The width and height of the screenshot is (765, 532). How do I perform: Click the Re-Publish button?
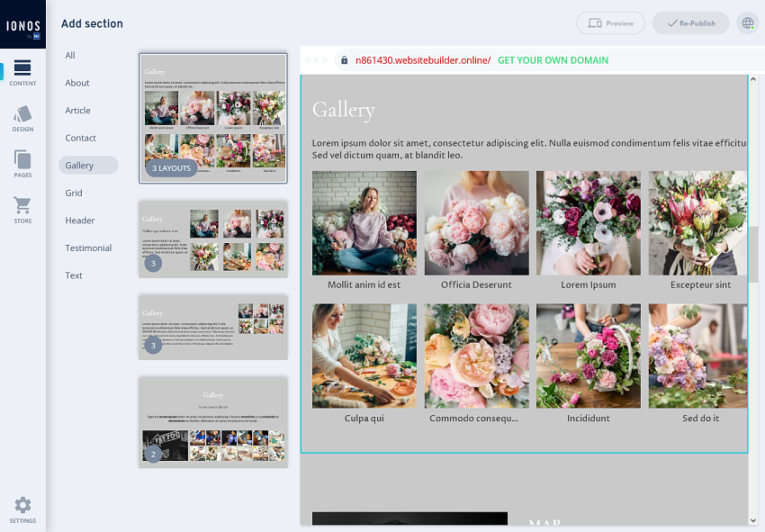[x=690, y=23]
